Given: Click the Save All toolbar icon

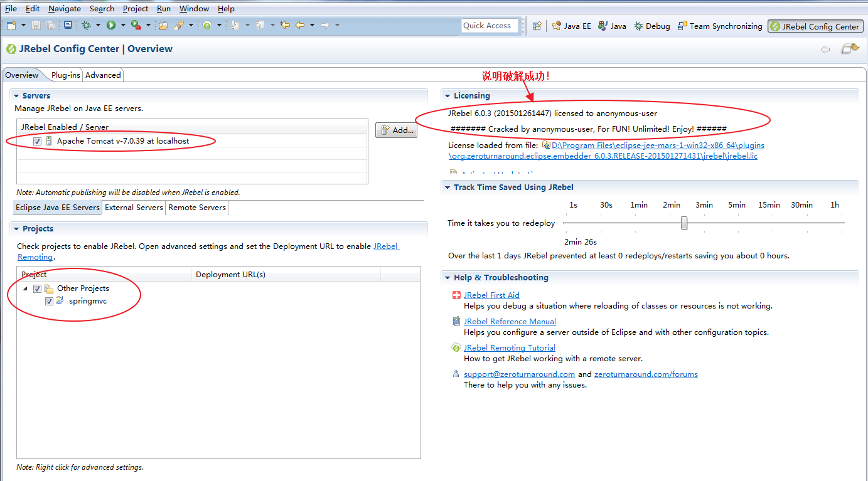Looking at the screenshot, I should [x=50, y=25].
